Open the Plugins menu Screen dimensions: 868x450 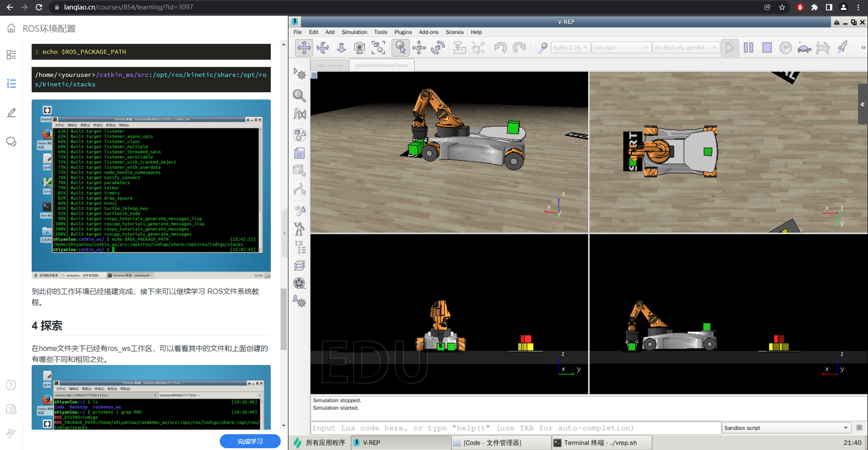click(x=403, y=32)
